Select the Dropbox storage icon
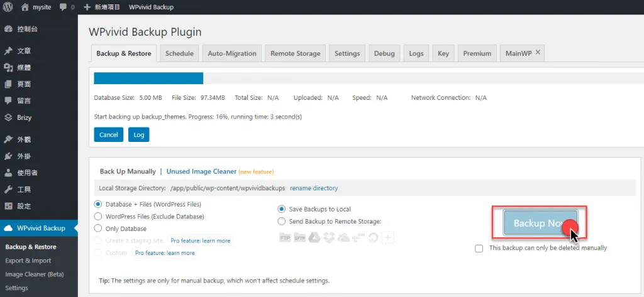644x297 pixels. pos(329,237)
